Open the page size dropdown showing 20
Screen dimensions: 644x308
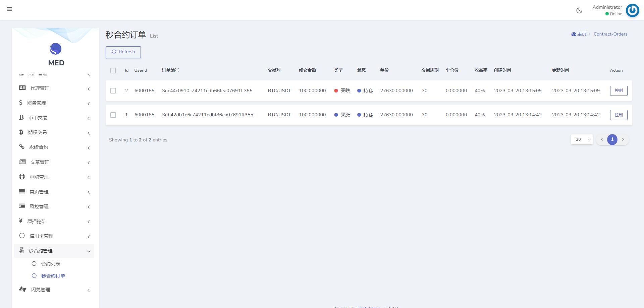582,139
